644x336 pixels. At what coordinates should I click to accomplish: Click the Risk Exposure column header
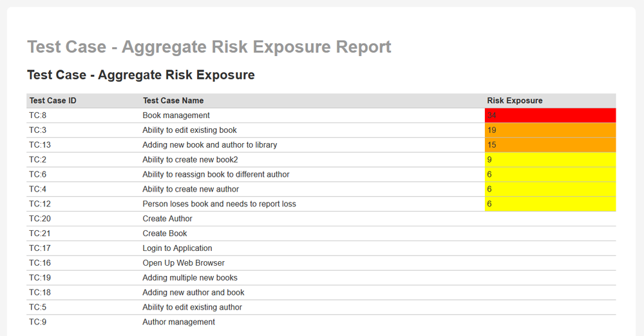tap(515, 101)
